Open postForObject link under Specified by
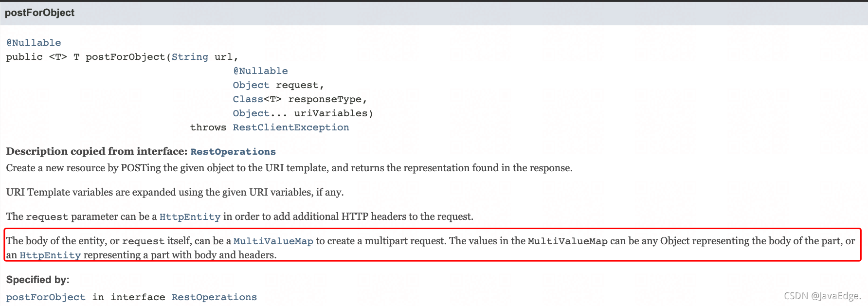Image resolution: width=868 pixels, height=306 pixels. (x=46, y=297)
